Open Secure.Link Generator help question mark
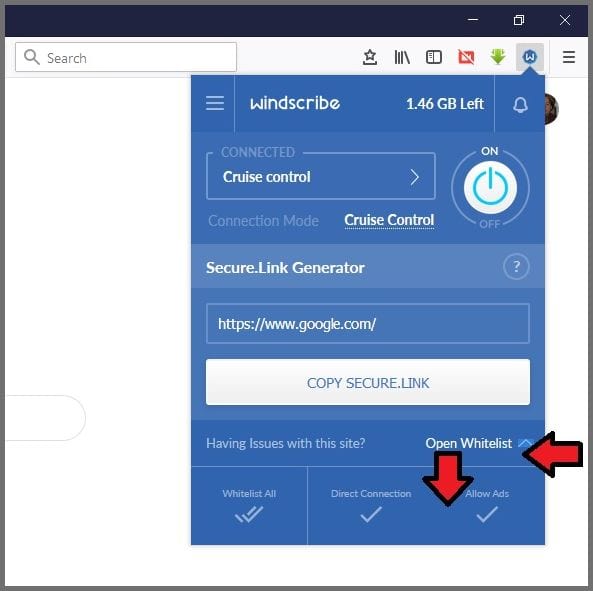 [x=516, y=267]
